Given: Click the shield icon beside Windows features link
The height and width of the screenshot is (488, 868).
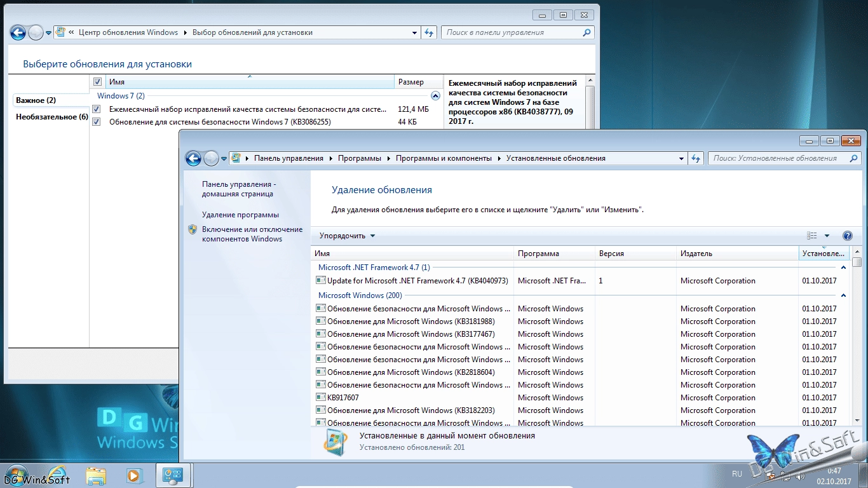Looking at the screenshot, I should click(193, 229).
